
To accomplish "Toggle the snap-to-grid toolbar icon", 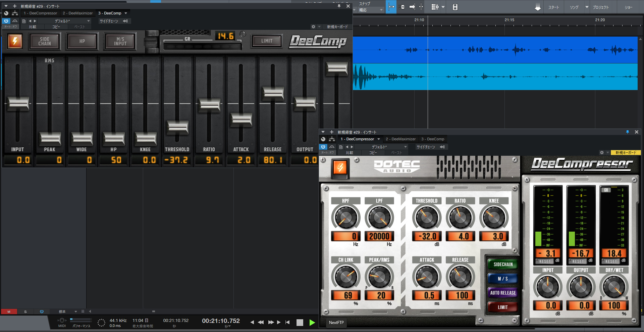I will click(391, 7).
